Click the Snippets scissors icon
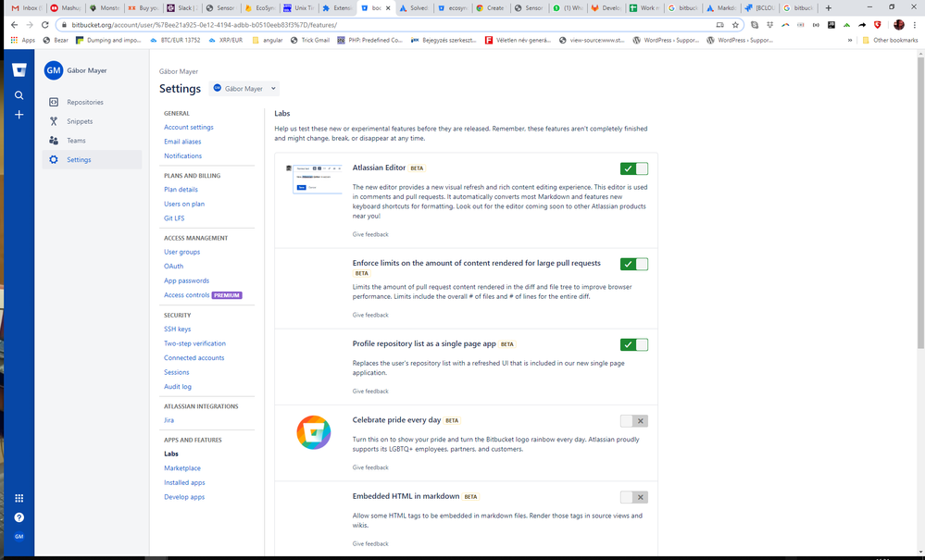 pyautogui.click(x=54, y=121)
